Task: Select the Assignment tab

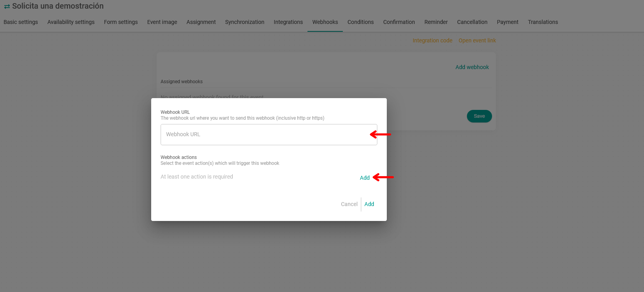Action: (201, 22)
